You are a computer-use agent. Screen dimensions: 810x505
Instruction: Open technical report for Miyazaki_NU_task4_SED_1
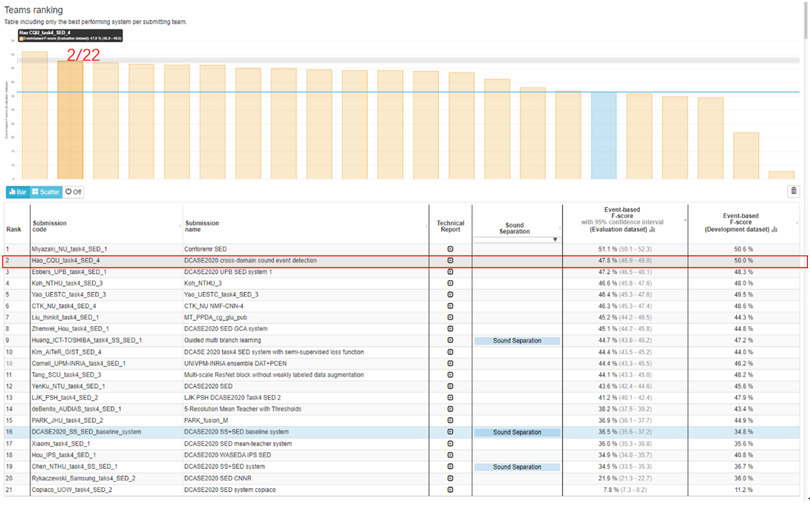point(450,249)
